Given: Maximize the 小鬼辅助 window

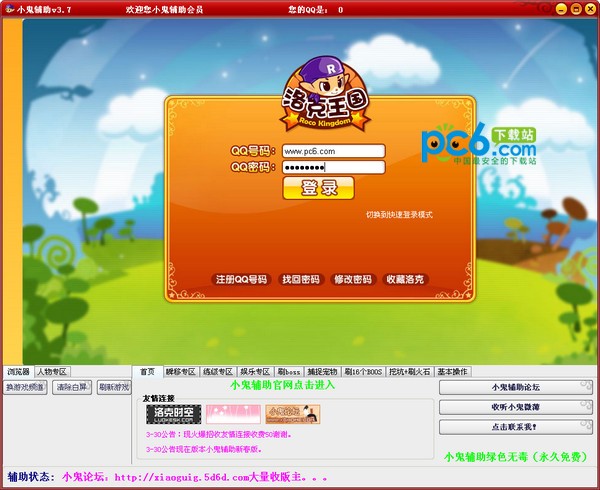Looking at the screenshot, I should 576,9.
